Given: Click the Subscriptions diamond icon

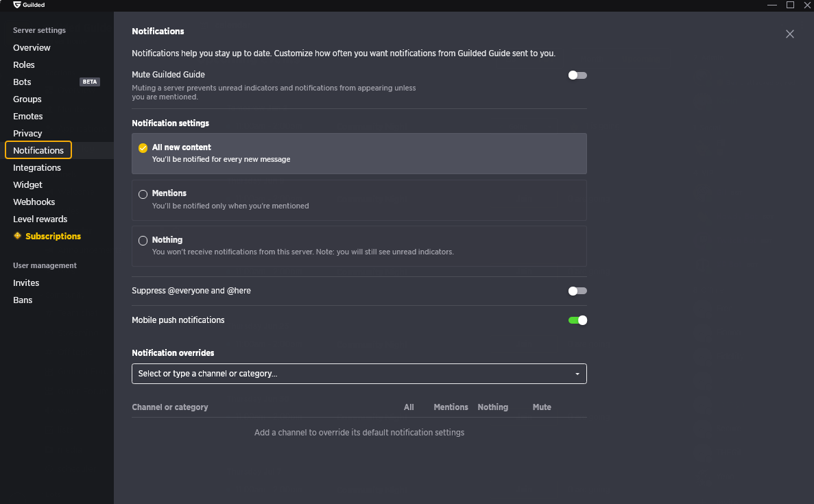Looking at the screenshot, I should point(18,236).
